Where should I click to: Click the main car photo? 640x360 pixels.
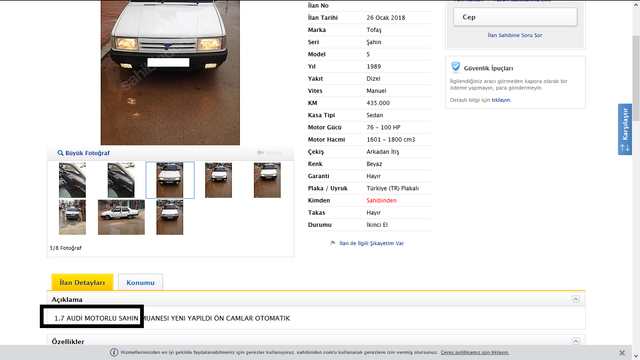point(170,72)
